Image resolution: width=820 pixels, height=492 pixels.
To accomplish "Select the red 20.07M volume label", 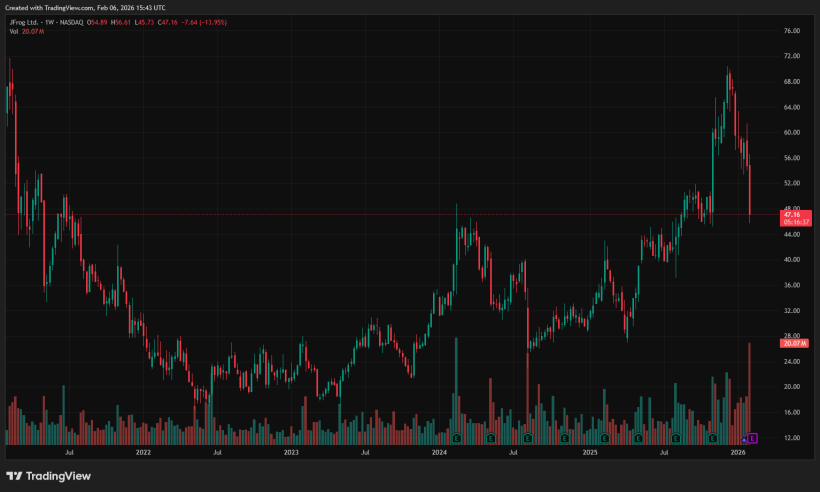I will click(793, 343).
